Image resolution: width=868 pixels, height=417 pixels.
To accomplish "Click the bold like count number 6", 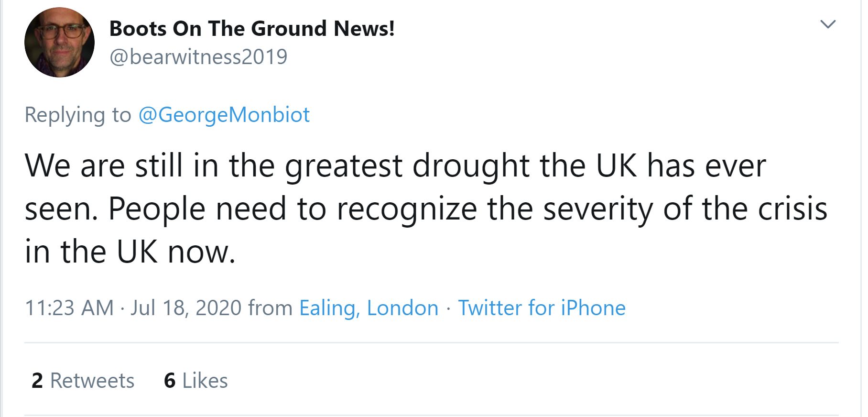I will click(170, 381).
